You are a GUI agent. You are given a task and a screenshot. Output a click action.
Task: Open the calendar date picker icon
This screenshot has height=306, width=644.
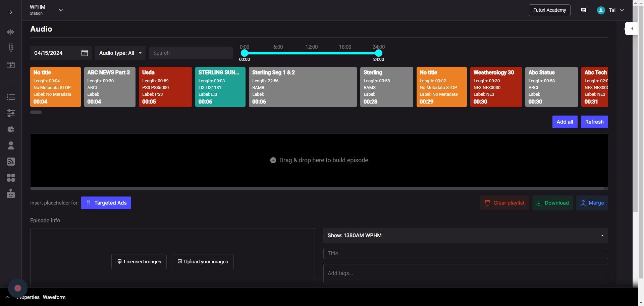click(x=85, y=53)
